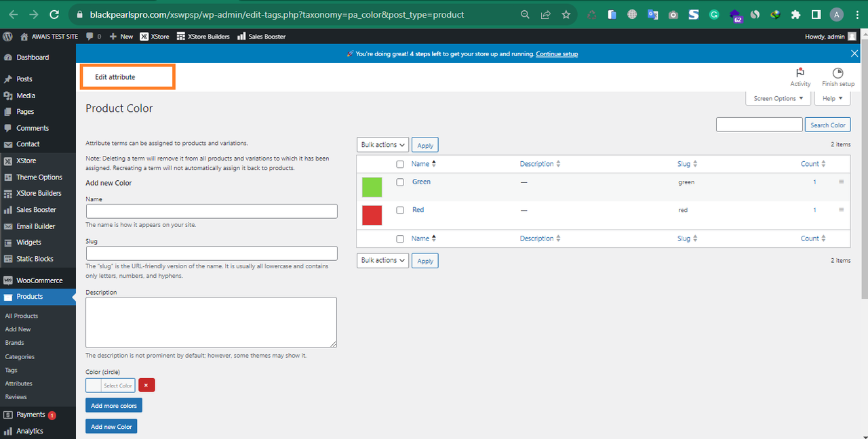Click the Search Color button

(x=828, y=125)
